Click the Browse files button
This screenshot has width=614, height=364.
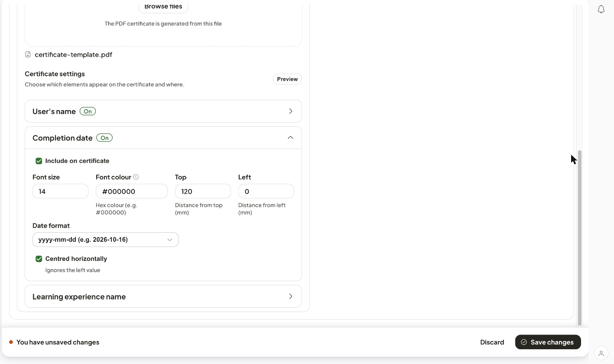163,6
